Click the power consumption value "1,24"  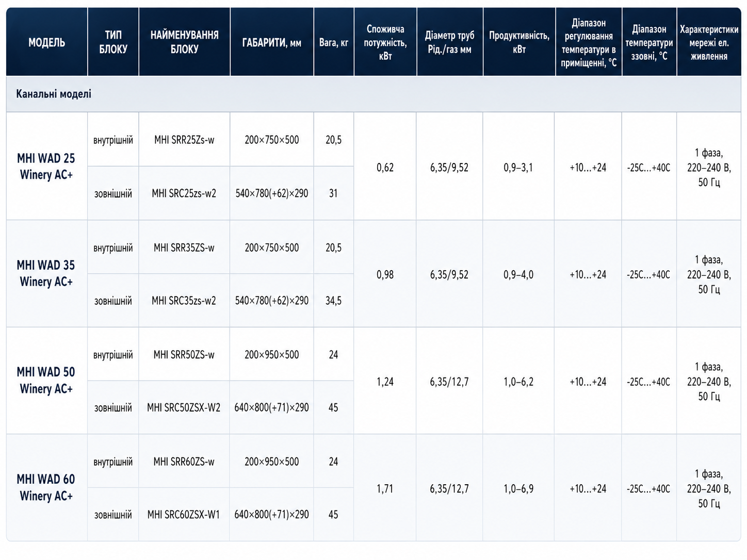[385, 382]
